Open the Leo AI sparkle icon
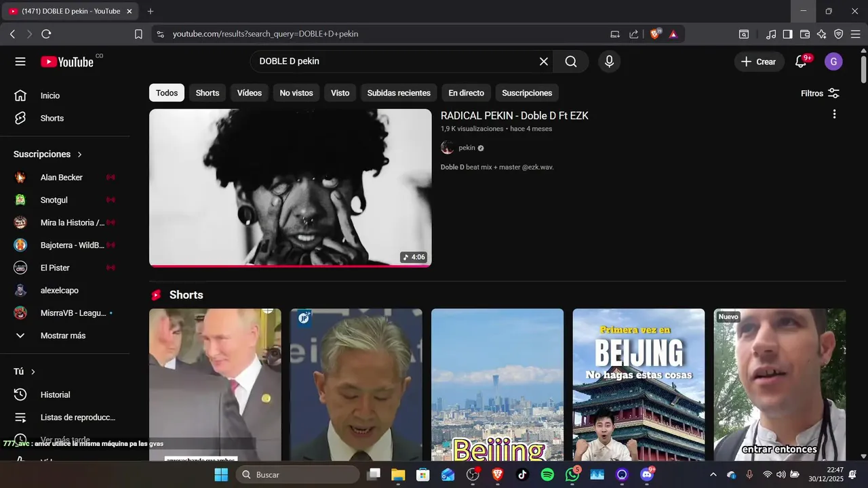Screen dimensions: 868x488 coord(821,34)
